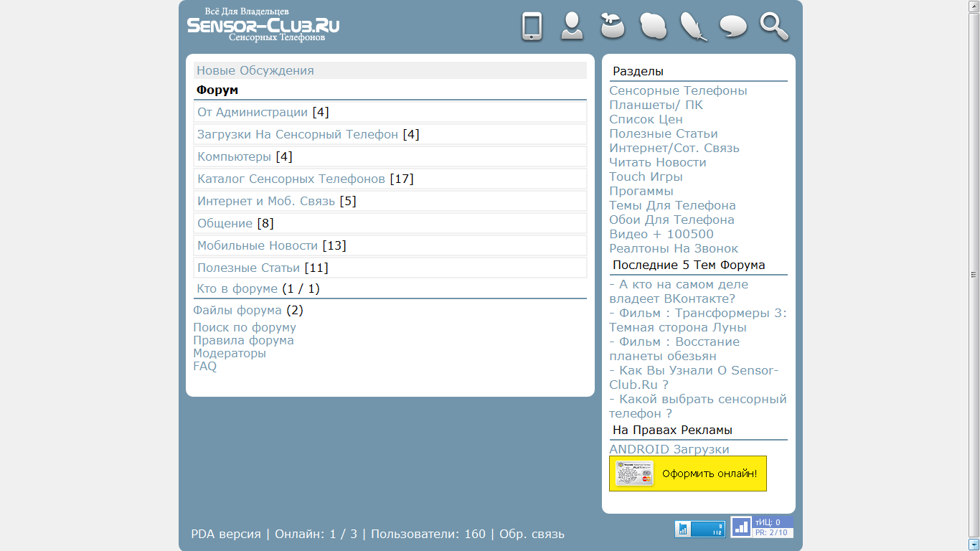This screenshot has width=980, height=551.
Task: Open the тИЦ / PR rank badge
Action: click(762, 527)
